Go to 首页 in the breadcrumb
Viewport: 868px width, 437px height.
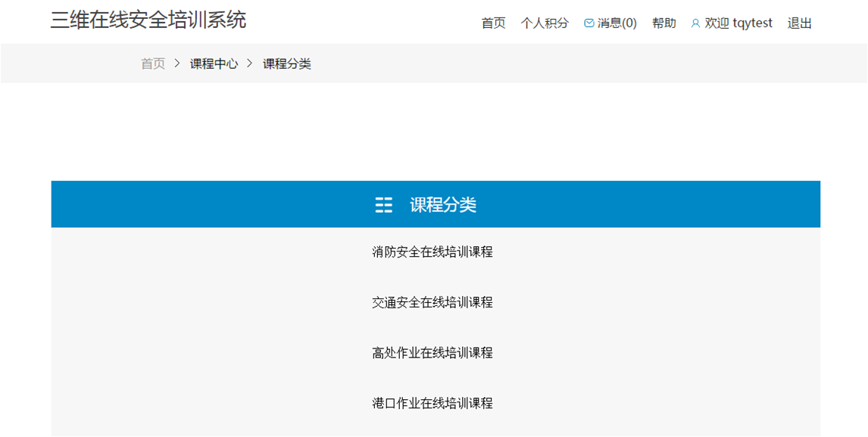click(153, 64)
